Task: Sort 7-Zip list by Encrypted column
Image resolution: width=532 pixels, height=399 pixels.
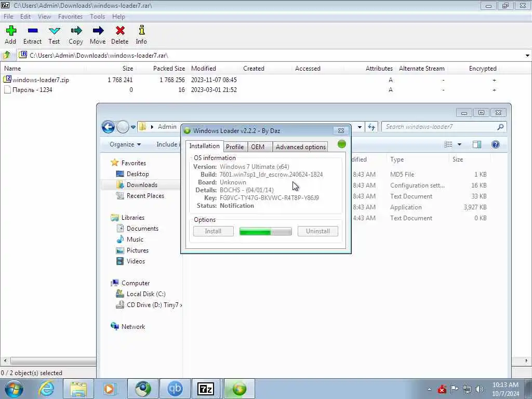Action: coord(483,69)
